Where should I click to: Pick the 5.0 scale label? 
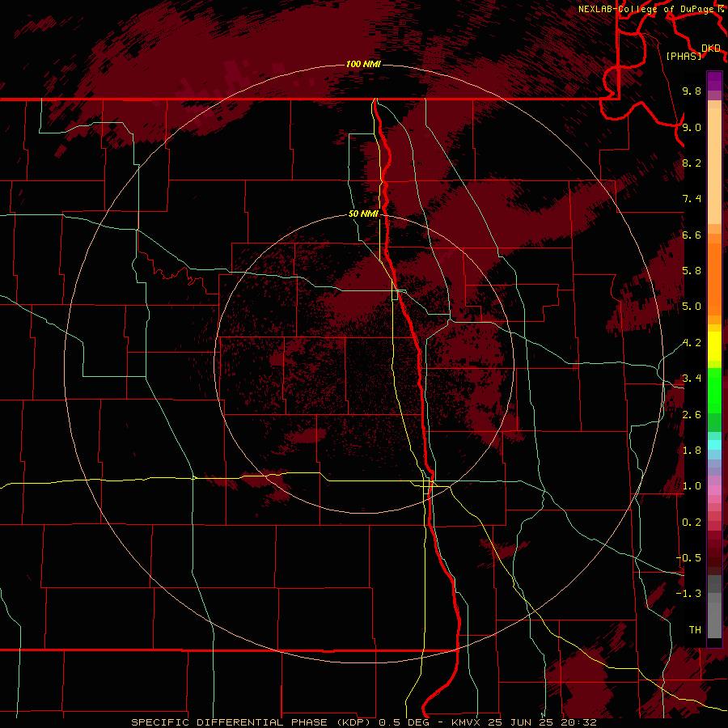[692, 307]
